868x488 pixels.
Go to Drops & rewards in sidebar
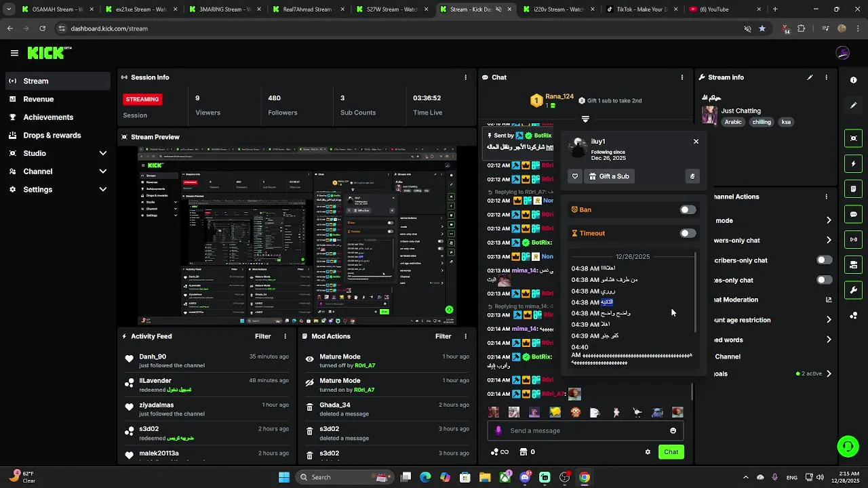[57, 135]
